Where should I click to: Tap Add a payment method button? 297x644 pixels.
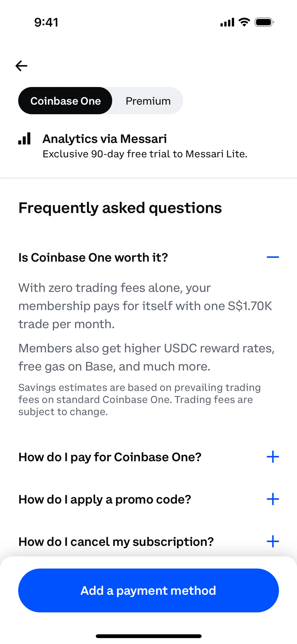[148, 590]
